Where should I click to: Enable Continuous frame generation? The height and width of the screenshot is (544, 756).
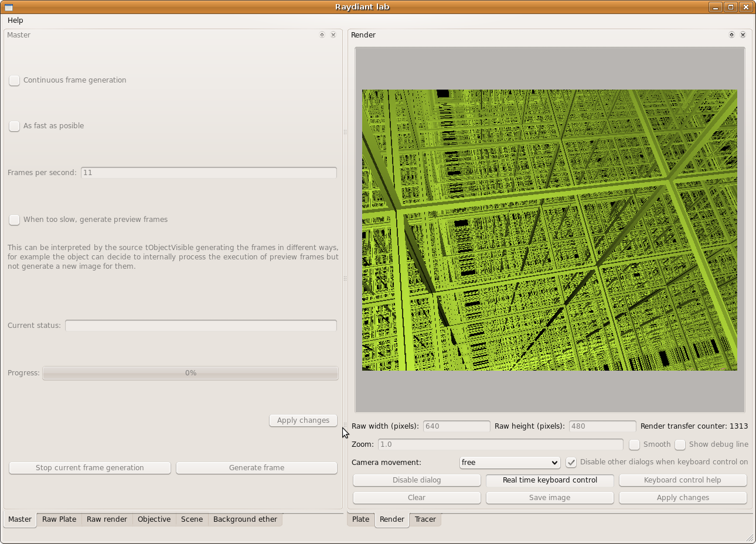pyautogui.click(x=15, y=80)
